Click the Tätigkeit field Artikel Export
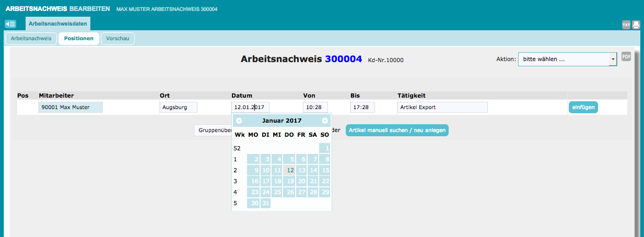This screenshot has width=644, height=237. 442,108
